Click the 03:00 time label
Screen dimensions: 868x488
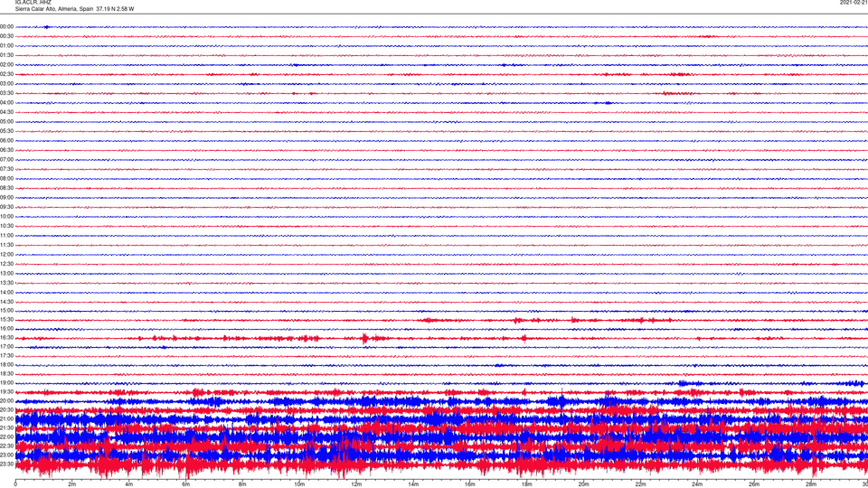pyautogui.click(x=6, y=83)
